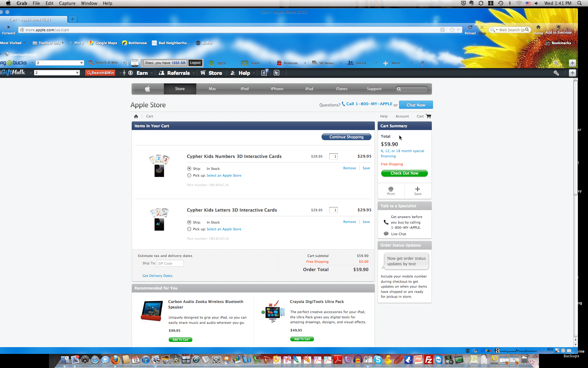Viewport: 588px width, 368px height.
Task: Open the shopping cart icon
Action: [x=428, y=116]
